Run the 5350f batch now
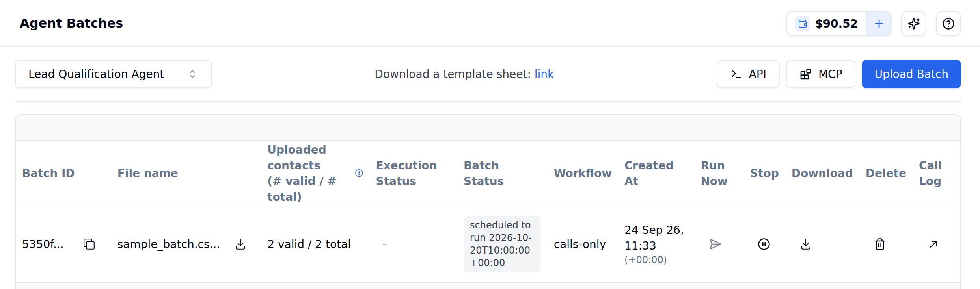Viewport: 980px width, 289px height. [715, 244]
